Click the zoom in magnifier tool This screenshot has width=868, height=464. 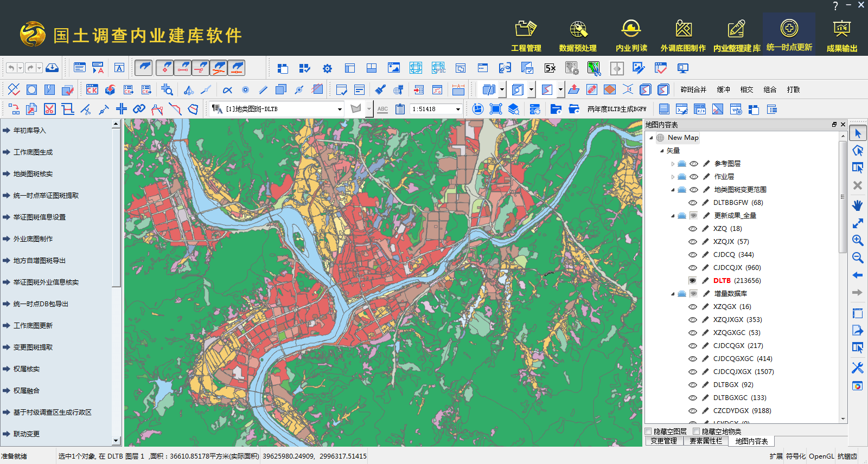click(x=858, y=240)
